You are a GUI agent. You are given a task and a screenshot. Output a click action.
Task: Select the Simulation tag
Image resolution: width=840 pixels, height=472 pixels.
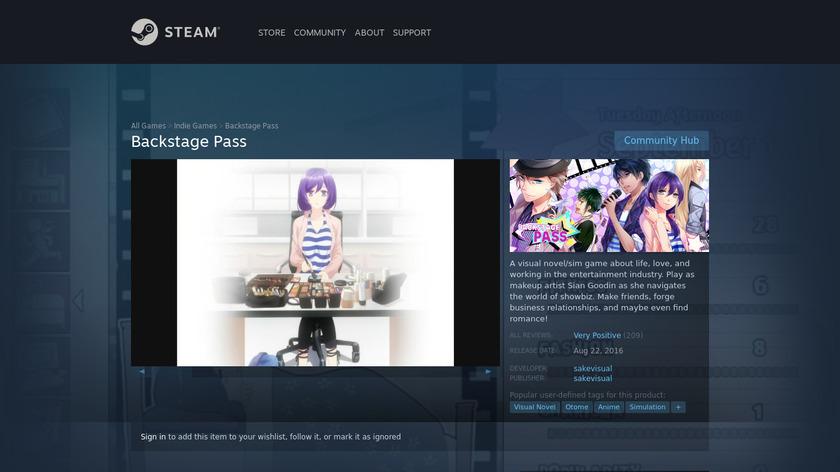[647, 407]
